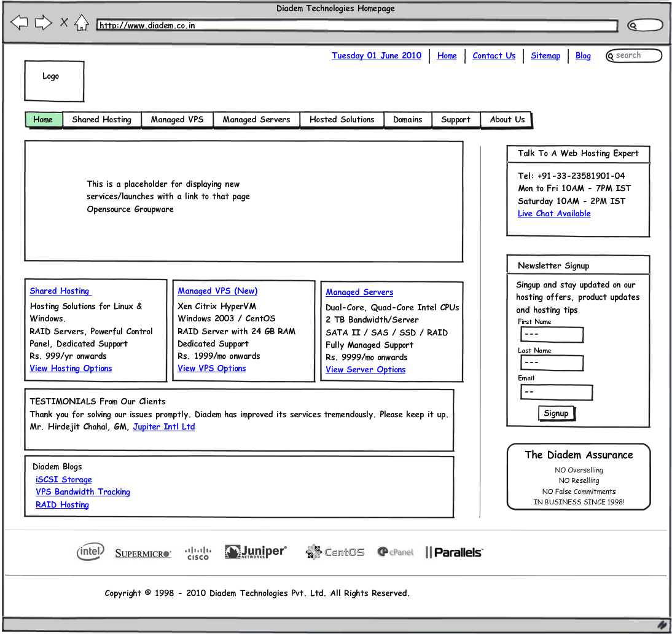Image resolution: width=672 pixels, height=634 pixels.
Task: Click the First Name input field
Action: point(552,335)
